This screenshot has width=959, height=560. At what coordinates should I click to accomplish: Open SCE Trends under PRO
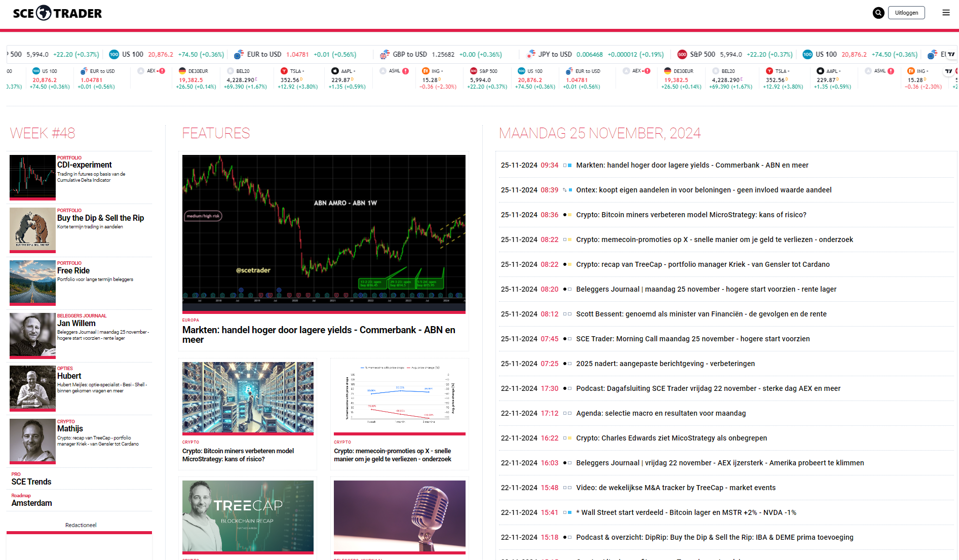click(x=31, y=482)
